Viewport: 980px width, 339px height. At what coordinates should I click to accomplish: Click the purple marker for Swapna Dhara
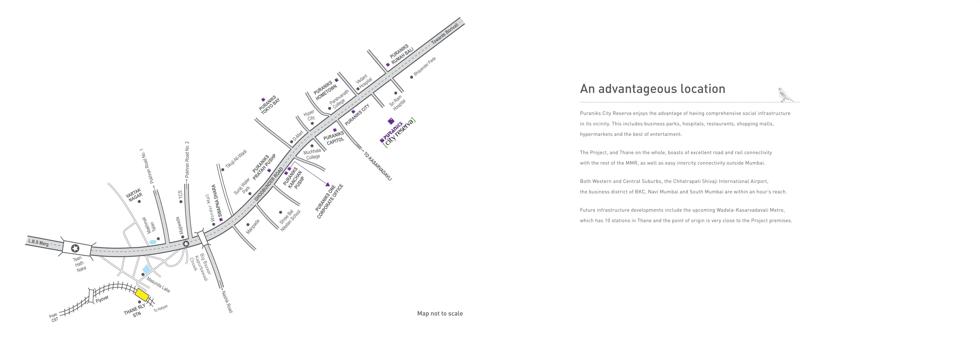pyautogui.click(x=221, y=219)
